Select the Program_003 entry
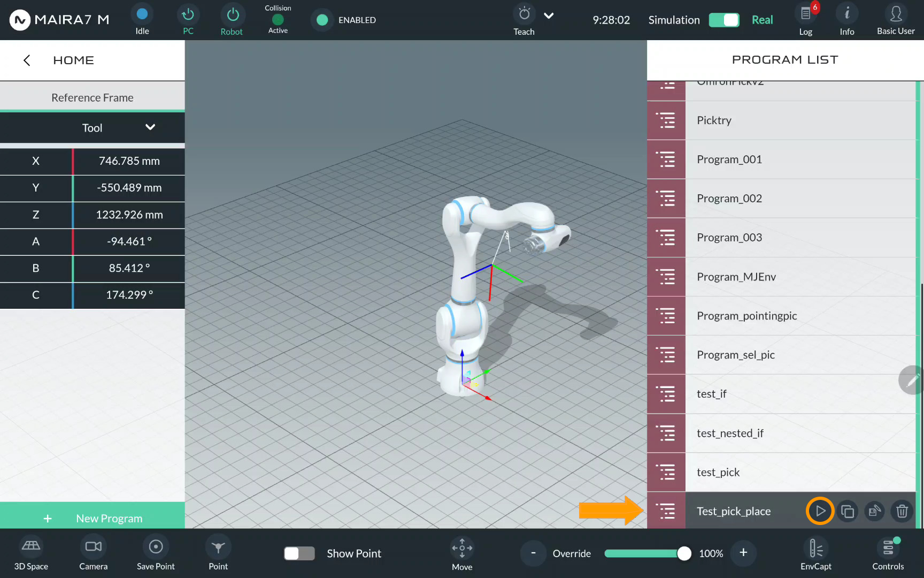 click(800, 238)
